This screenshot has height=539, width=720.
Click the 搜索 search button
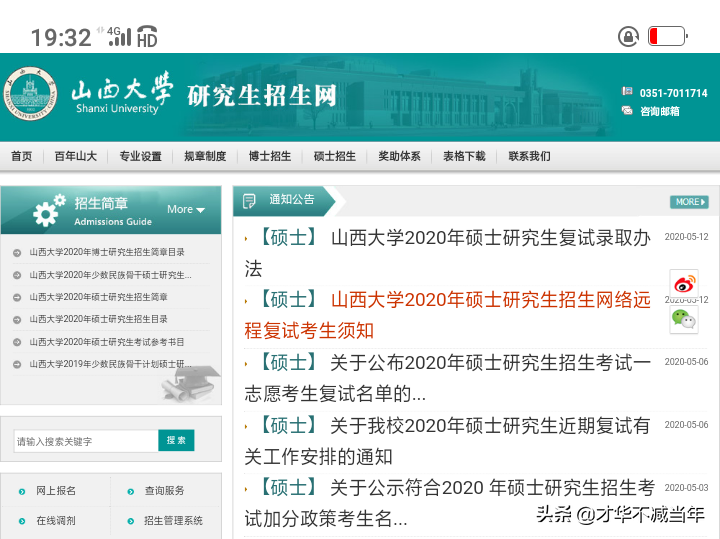coord(176,440)
